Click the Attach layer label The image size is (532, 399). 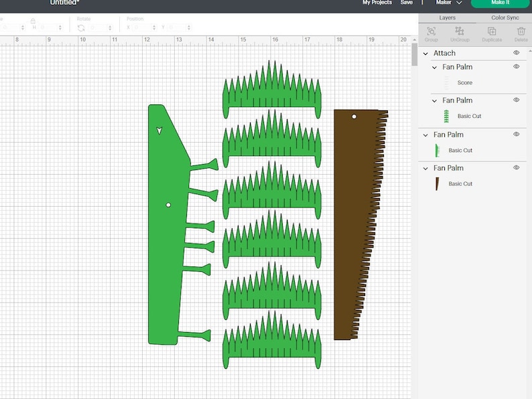(x=444, y=54)
